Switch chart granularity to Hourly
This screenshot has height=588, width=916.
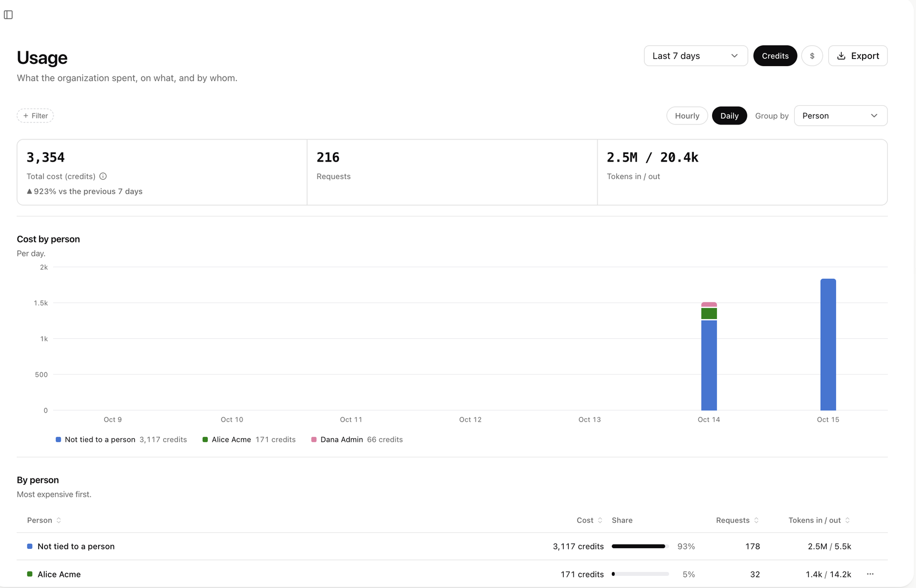pos(687,116)
